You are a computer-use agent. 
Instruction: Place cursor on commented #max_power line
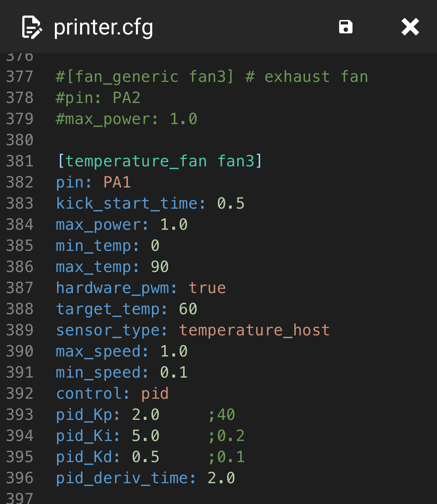pos(126,119)
